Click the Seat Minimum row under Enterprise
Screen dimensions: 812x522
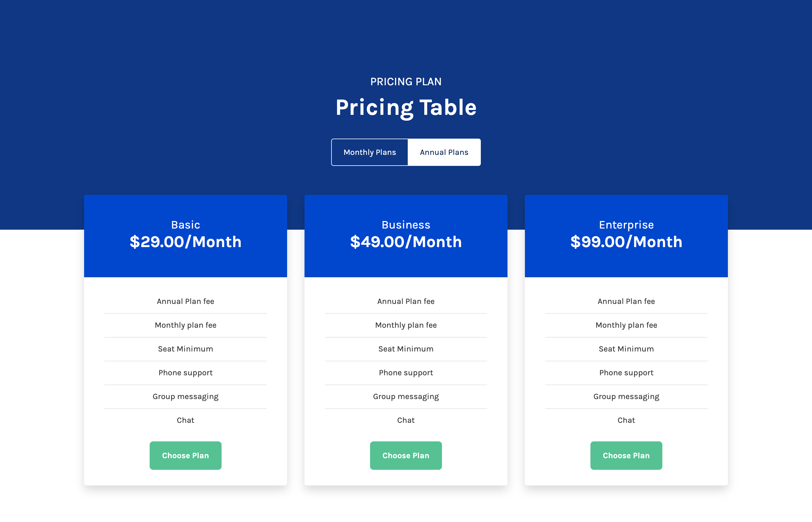coord(626,349)
